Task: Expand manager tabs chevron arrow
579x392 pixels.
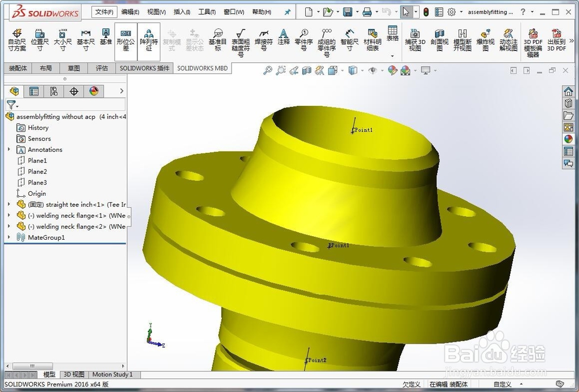Action: click(122, 91)
